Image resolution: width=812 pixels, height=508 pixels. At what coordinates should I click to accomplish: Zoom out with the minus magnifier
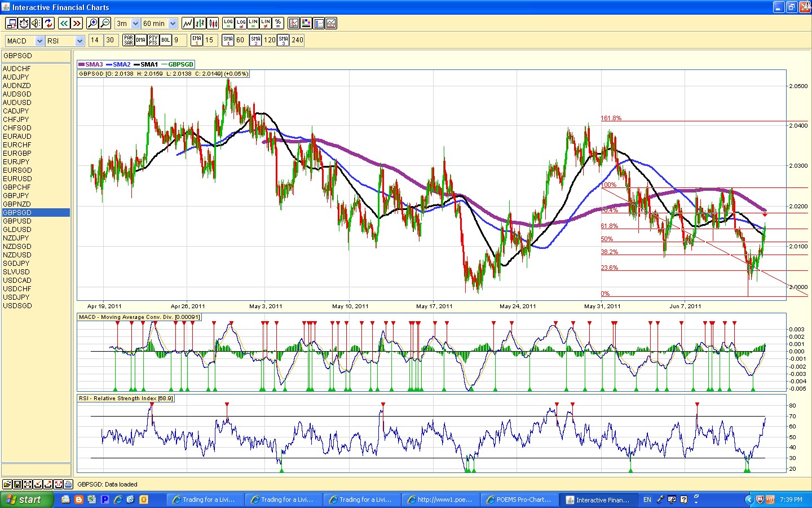click(105, 23)
